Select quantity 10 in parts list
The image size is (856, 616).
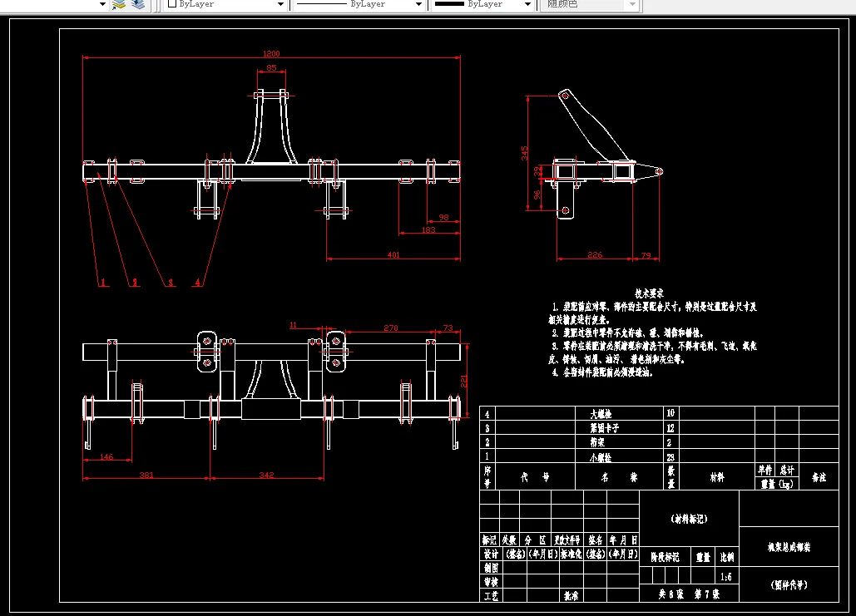click(x=670, y=413)
